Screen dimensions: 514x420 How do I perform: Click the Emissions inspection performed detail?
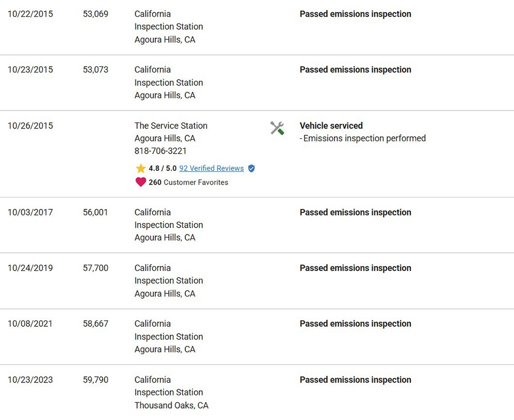point(364,138)
